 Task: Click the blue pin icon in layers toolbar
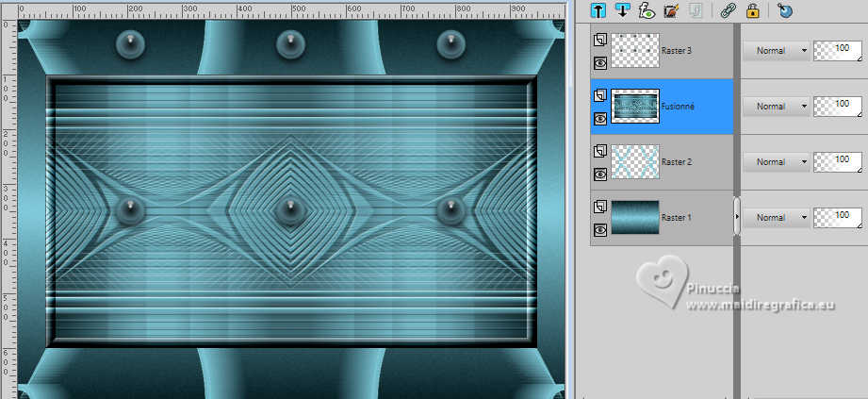784,10
